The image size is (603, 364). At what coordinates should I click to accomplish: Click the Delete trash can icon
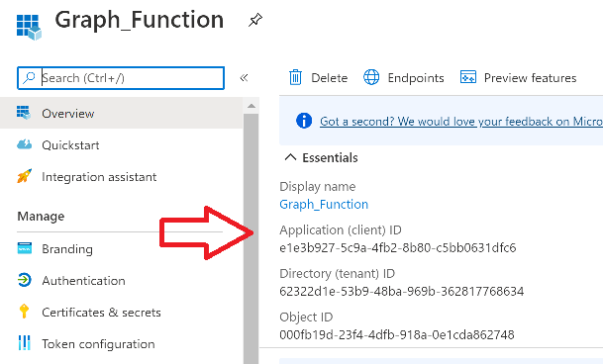(295, 77)
